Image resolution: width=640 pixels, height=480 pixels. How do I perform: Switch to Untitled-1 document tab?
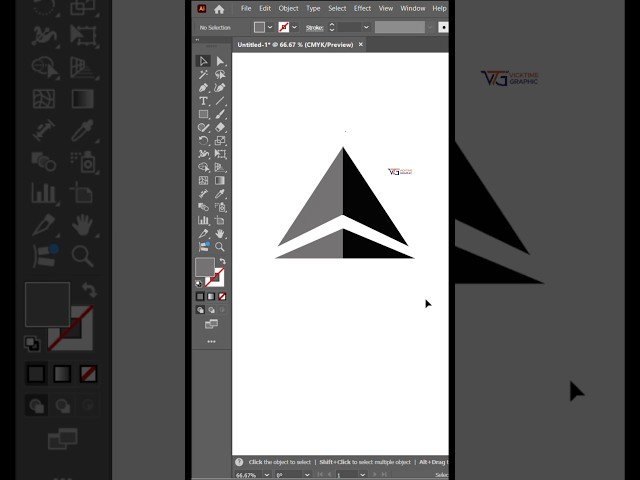click(x=295, y=45)
